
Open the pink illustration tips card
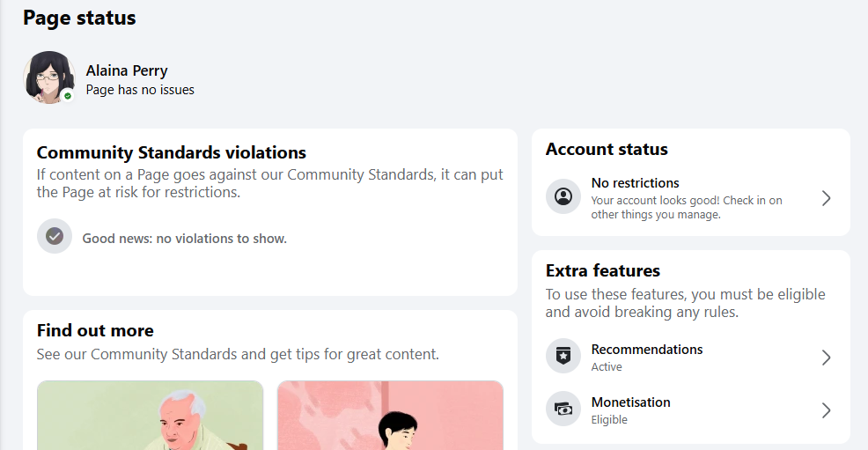coord(390,415)
